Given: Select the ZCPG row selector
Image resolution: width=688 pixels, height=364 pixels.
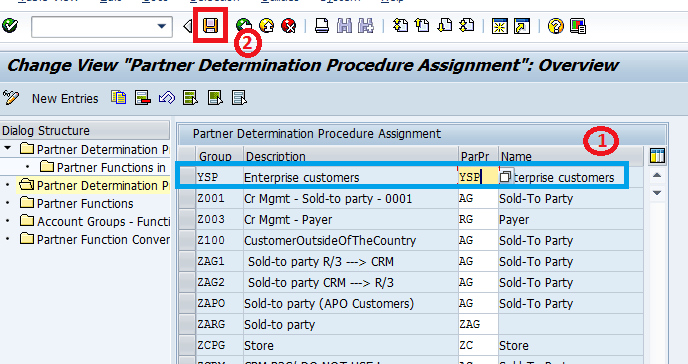Looking at the screenshot, I should point(187,346).
